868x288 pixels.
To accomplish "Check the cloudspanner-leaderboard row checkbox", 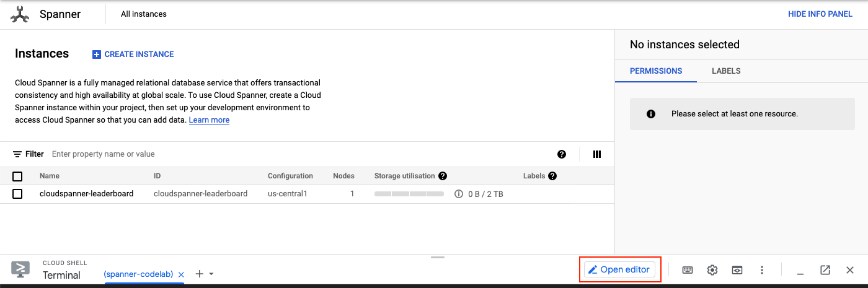I will [x=17, y=194].
